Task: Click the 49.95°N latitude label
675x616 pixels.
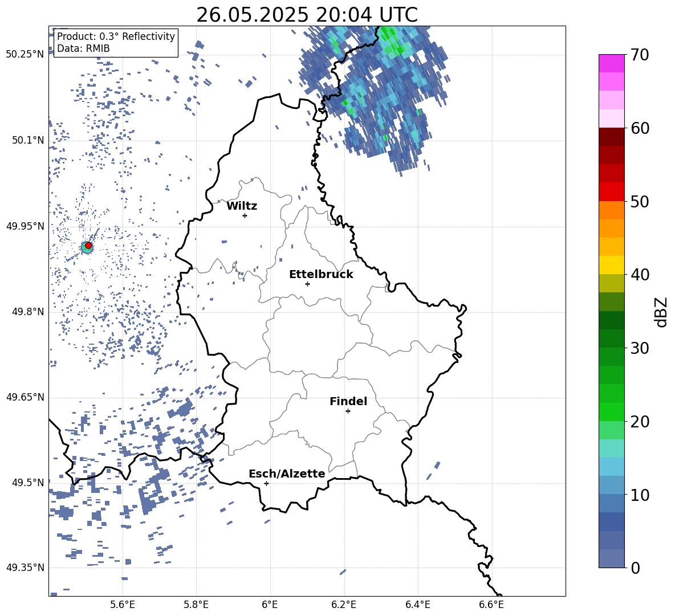Action: tap(25, 226)
